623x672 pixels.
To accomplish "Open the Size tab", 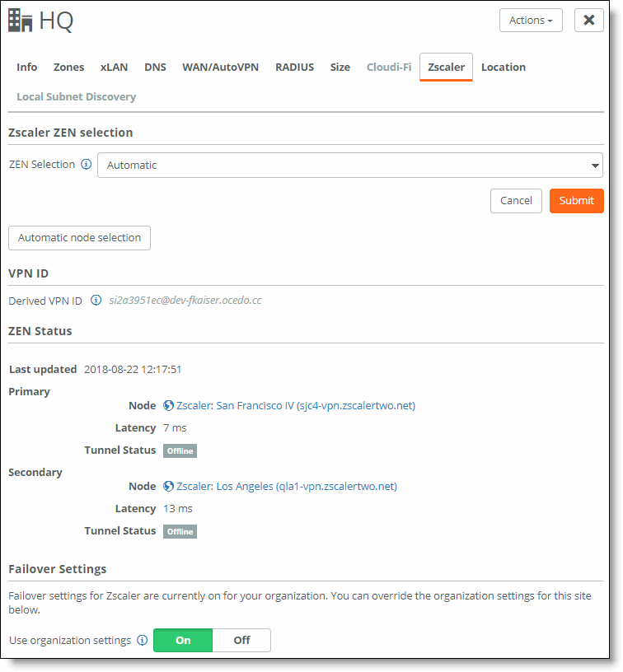I will tap(340, 68).
